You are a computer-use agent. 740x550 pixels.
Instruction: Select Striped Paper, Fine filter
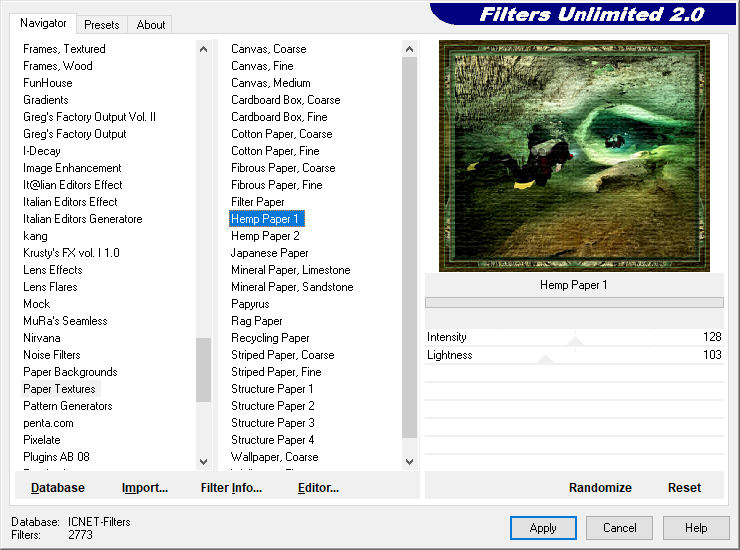pos(276,372)
